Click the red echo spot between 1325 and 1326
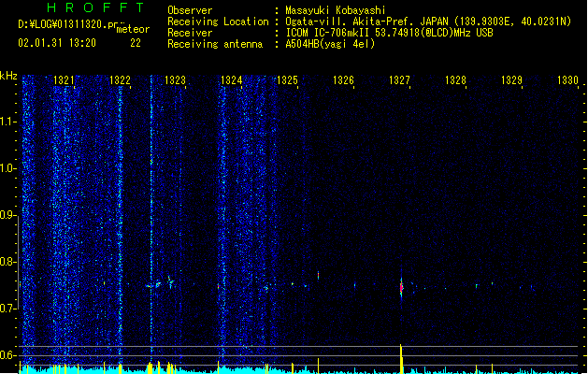This screenshot has width=588, height=374. pyautogui.click(x=318, y=275)
